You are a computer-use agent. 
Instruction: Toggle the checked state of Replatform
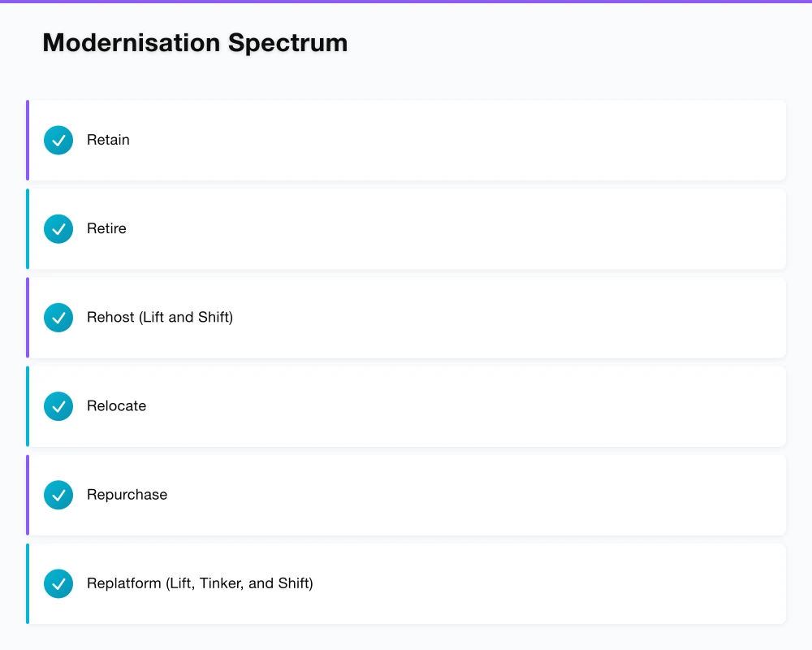[x=58, y=583]
